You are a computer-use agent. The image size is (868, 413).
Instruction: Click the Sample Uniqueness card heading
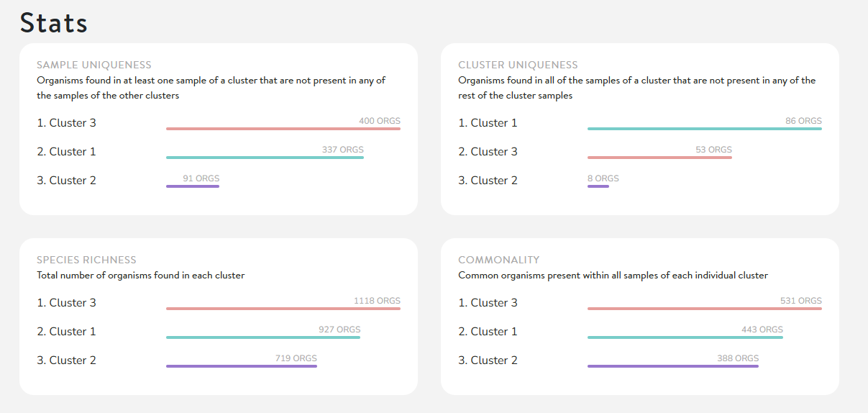[x=94, y=65]
